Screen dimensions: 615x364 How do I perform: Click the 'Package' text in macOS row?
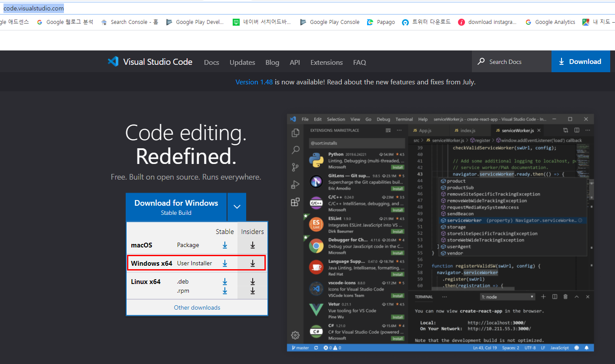[x=188, y=245]
